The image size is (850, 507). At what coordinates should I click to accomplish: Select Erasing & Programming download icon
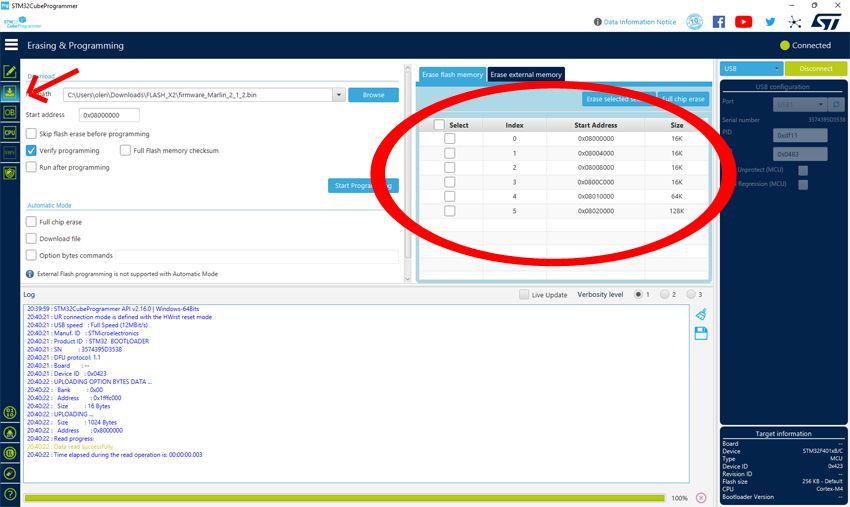pos(10,92)
